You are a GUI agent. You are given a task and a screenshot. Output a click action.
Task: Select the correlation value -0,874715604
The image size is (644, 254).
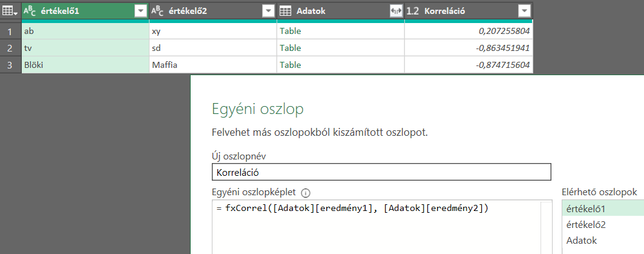pos(468,65)
